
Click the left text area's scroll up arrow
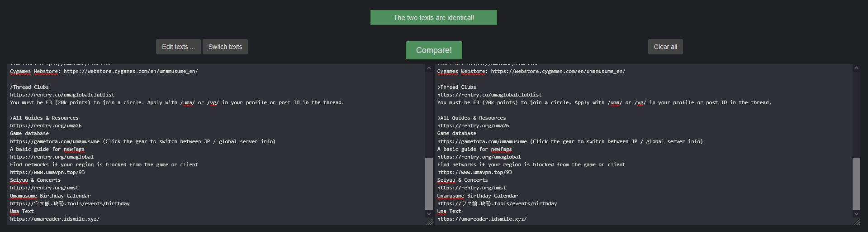(x=429, y=68)
